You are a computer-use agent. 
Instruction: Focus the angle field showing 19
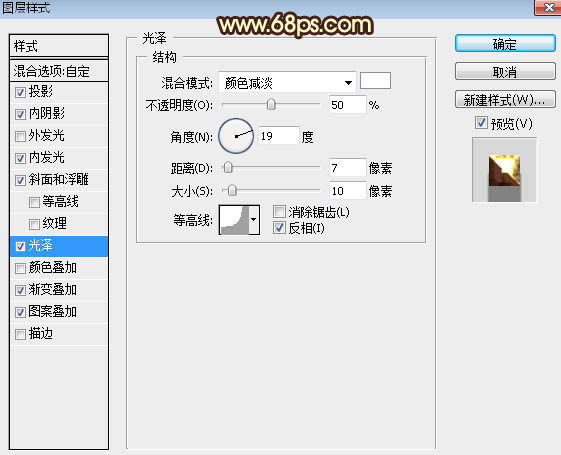coord(278,136)
